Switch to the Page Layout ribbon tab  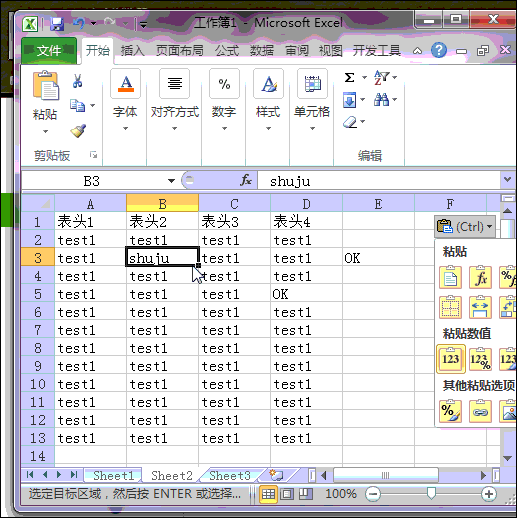coord(180,51)
